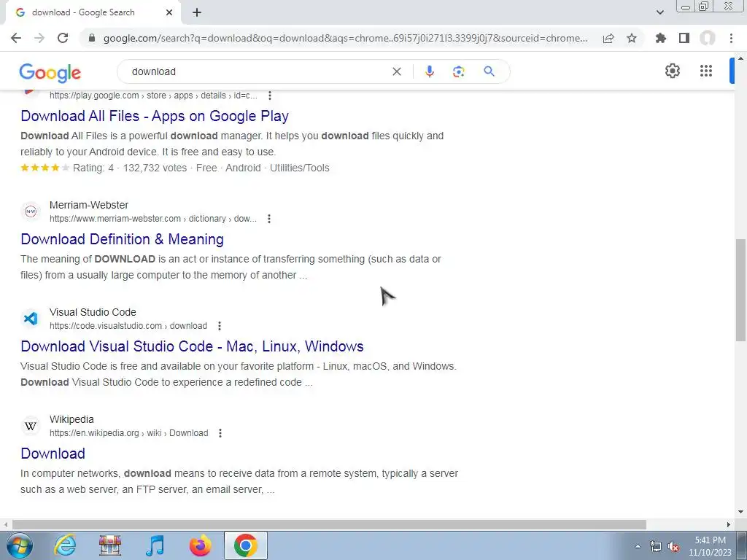Open a new tab with the plus button

click(x=197, y=12)
